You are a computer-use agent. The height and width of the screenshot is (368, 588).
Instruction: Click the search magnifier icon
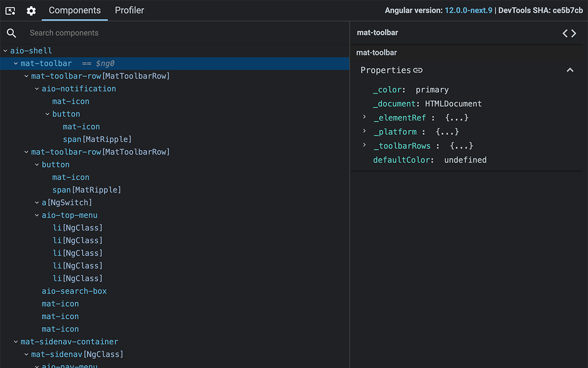click(11, 33)
